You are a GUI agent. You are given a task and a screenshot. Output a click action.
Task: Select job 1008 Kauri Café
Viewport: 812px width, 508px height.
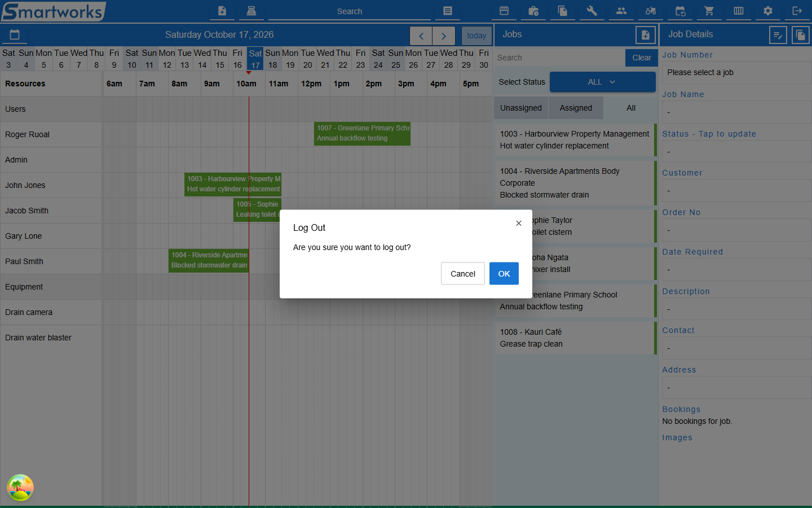tap(576, 338)
